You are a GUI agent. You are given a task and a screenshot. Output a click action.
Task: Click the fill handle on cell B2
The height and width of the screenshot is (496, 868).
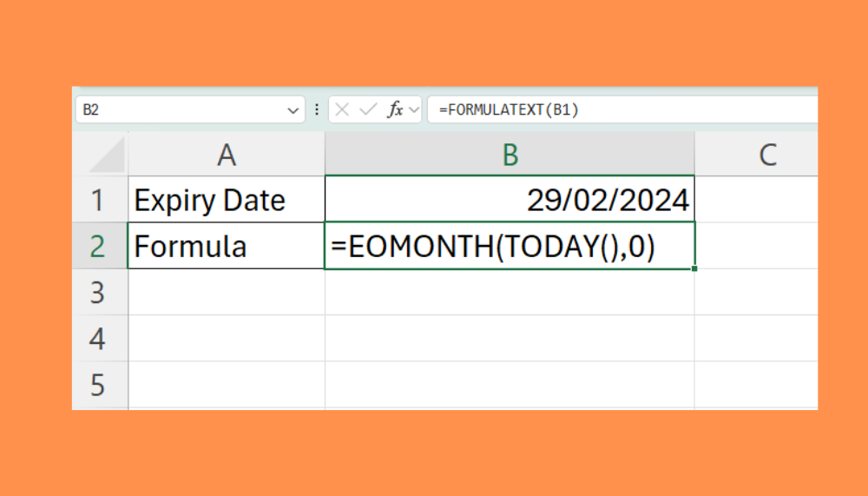pyautogui.click(x=694, y=268)
